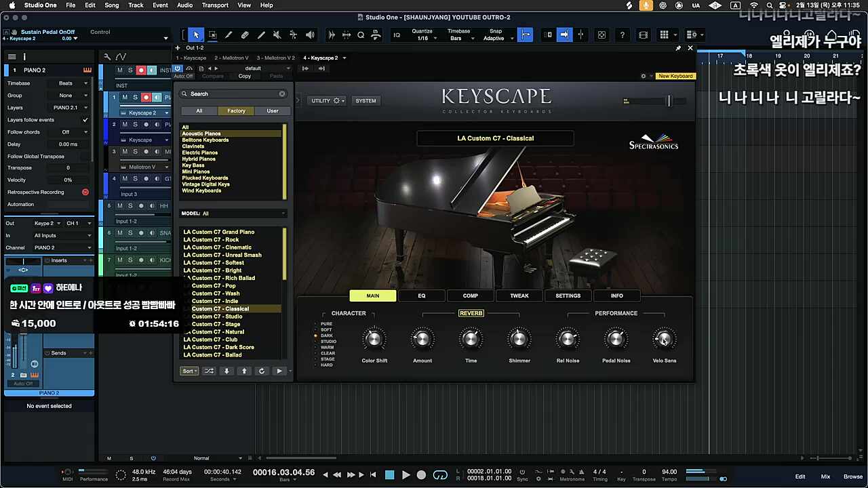This screenshot has height=488, width=868.
Task: Expand the MODEL All filter dropdown
Action: (x=233, y=213)
